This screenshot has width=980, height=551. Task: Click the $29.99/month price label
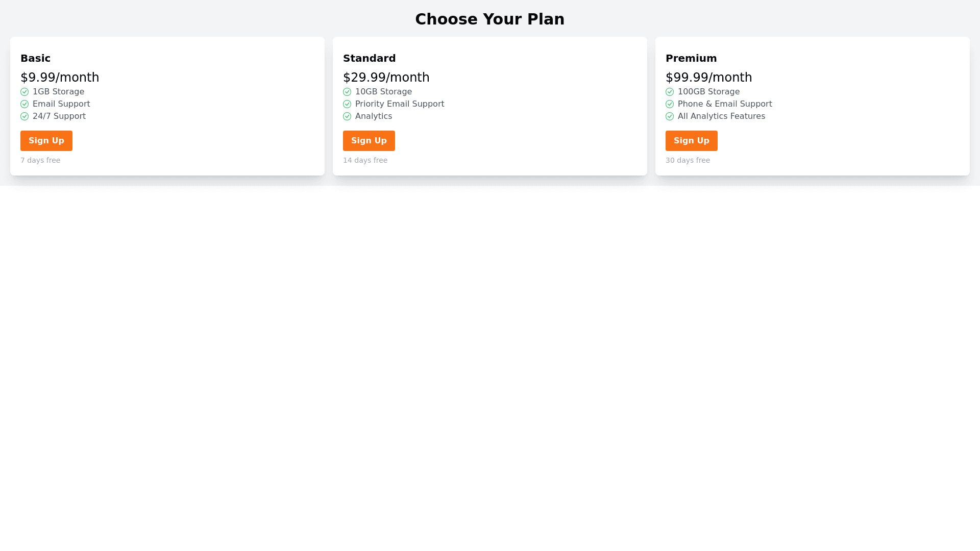tap(386, 78)
